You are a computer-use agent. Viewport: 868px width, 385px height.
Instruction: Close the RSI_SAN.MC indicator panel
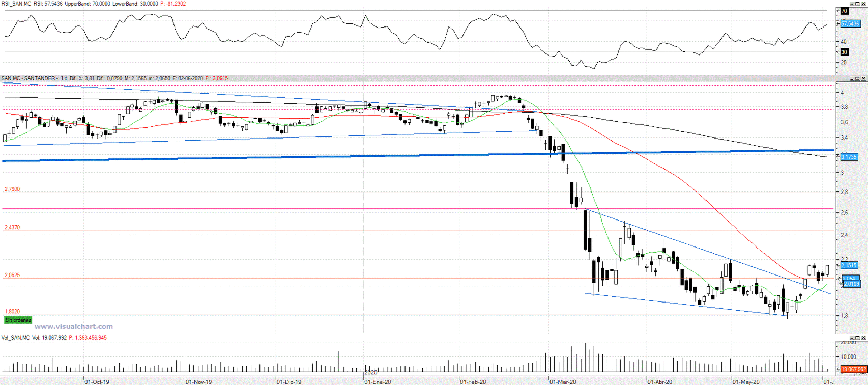tap(864, 4)
